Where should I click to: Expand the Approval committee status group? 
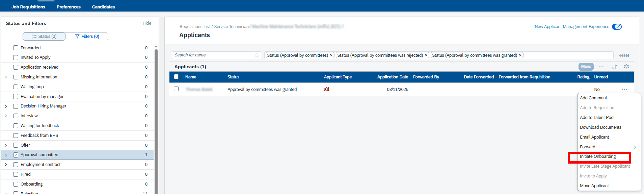pyautogui.click(x=6, y=155)
